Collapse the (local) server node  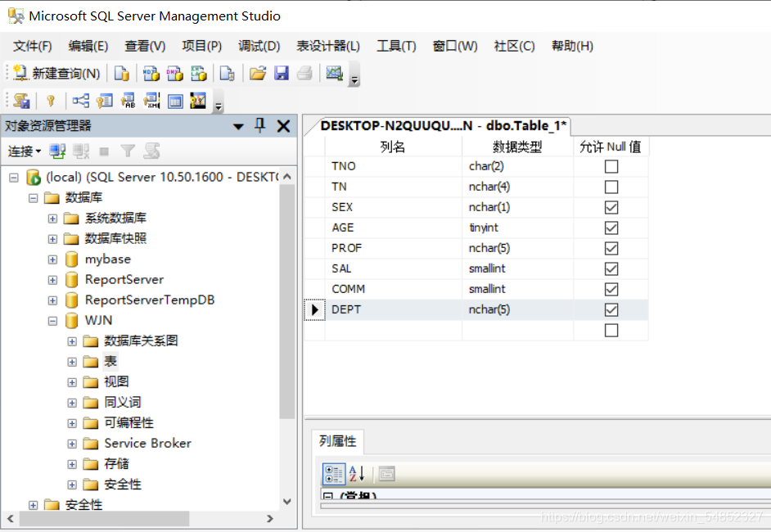click(x=14, y=177)
